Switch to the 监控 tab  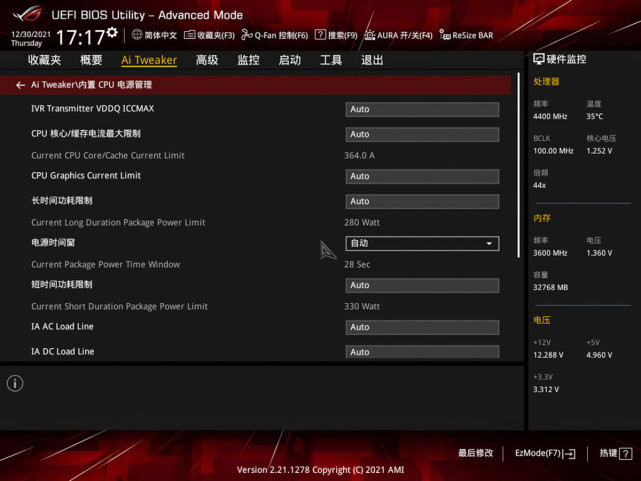pyautogui.click(x=248, y=60)
